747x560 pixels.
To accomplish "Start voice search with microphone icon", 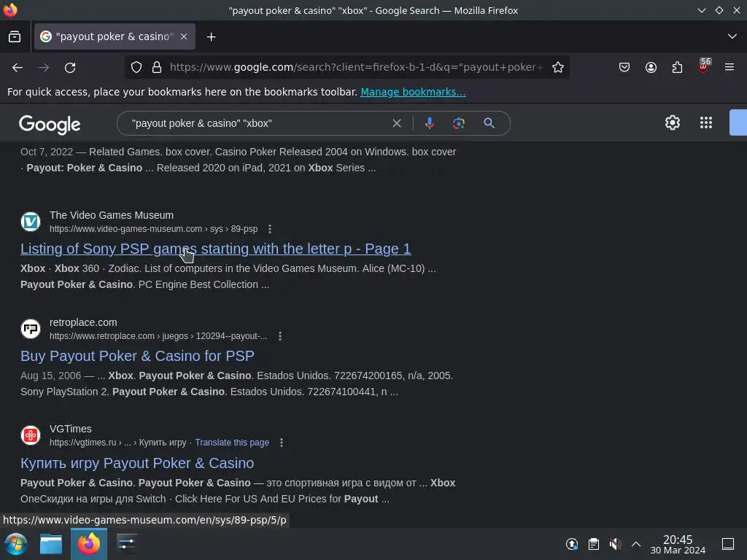I will [429, 123].
